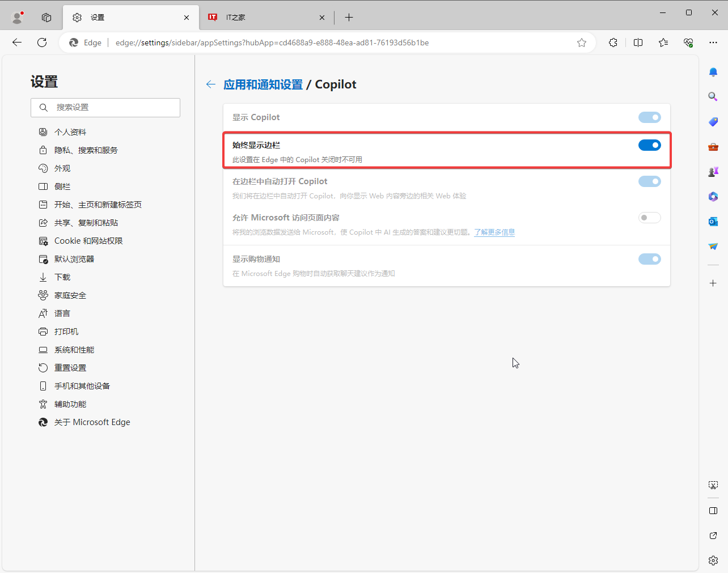Click the hide sidebar panel icon
The image size is (728, 573).
[x=713, y=511]
